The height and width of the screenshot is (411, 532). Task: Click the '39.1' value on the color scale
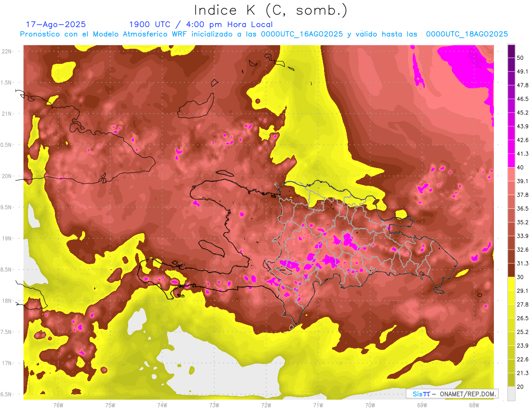[523, 181]
